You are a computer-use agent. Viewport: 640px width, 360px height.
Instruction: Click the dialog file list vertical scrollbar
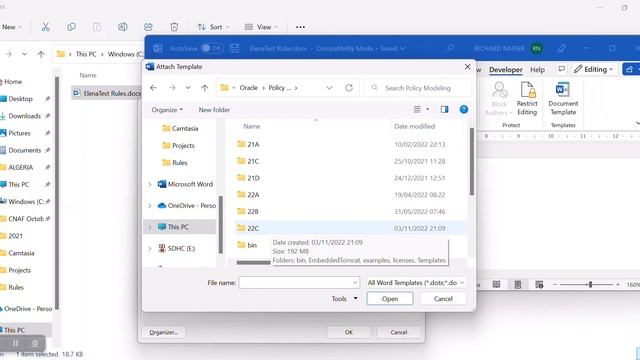point(471,162)
